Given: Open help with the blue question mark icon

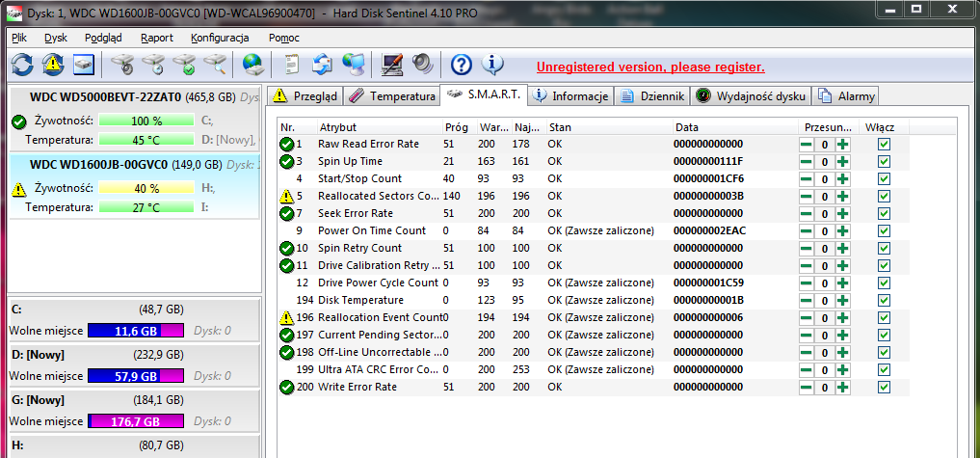Looking at the screenshot, I should [x=462, y=64].
